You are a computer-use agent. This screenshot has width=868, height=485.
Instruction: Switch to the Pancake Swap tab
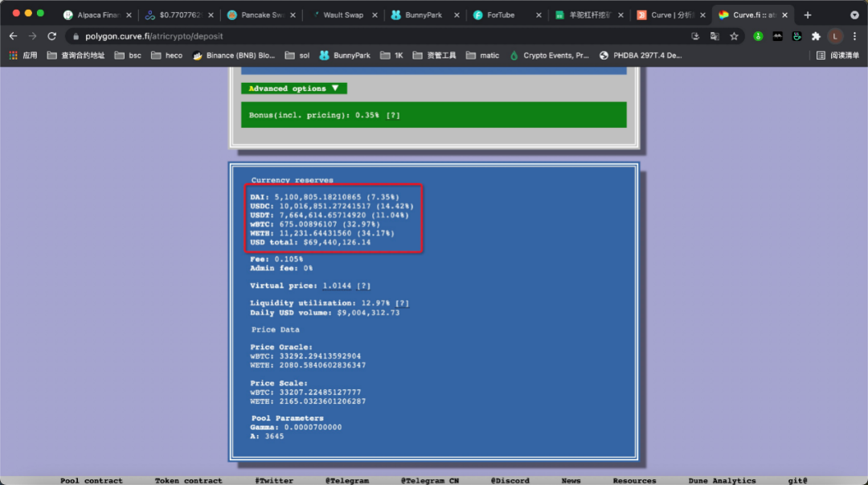(x=262, y=14)
